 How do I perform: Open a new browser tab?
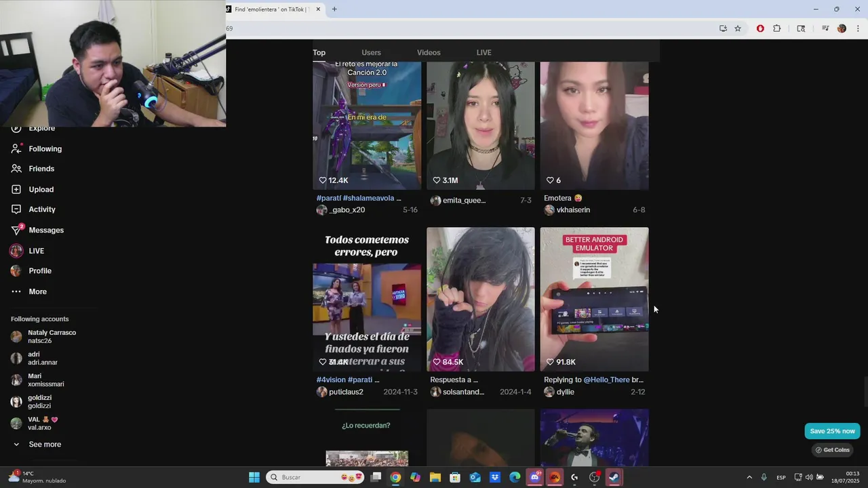point(334,9)
